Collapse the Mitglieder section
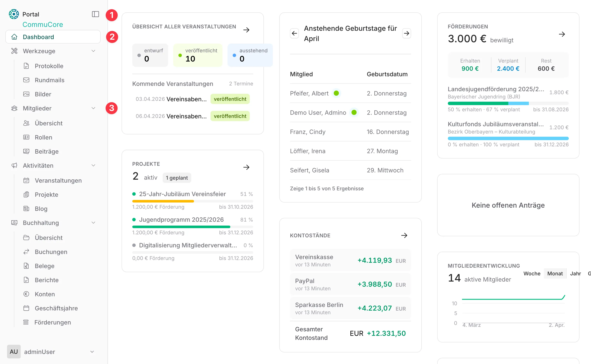591x364 pixels. [93, 108]
